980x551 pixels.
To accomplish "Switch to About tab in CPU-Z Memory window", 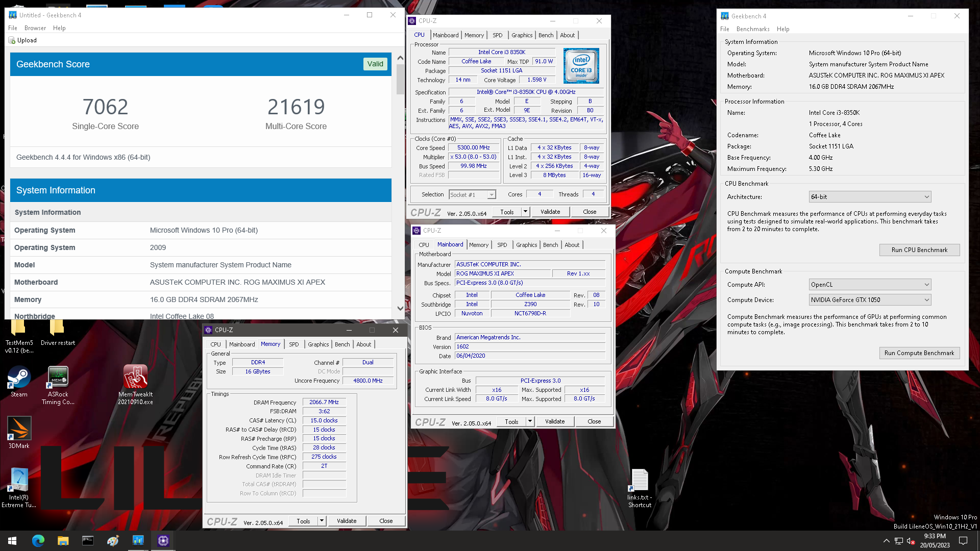I will (364, 344).
